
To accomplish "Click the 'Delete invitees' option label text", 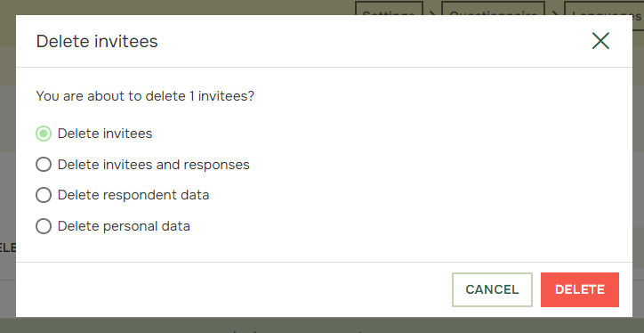I will point(105,134).
